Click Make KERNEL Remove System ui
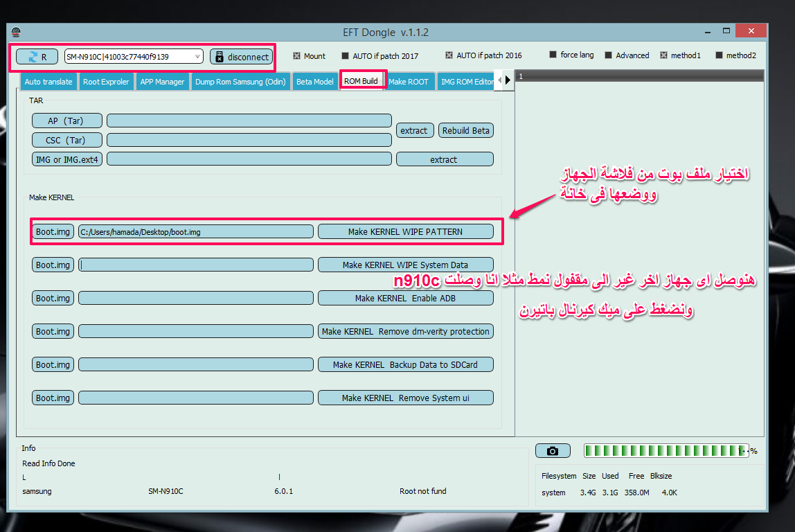 click(x=406, y=398)
